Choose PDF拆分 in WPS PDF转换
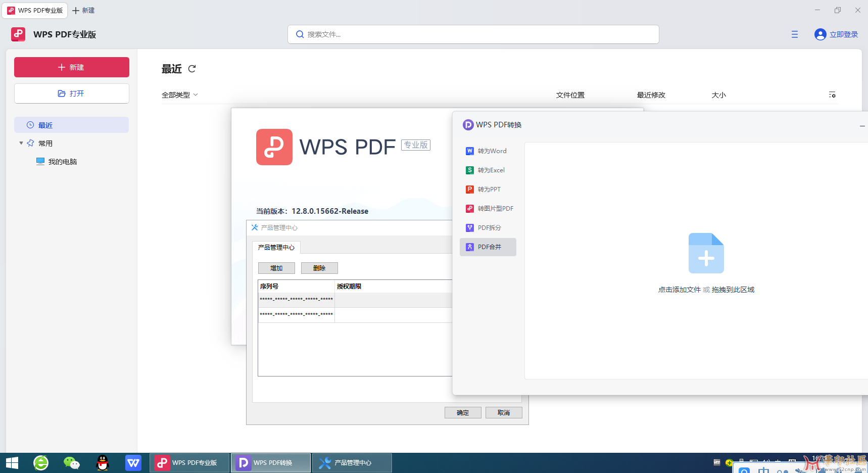The width and height of the screenshot is (868, 473). (488, 228)
